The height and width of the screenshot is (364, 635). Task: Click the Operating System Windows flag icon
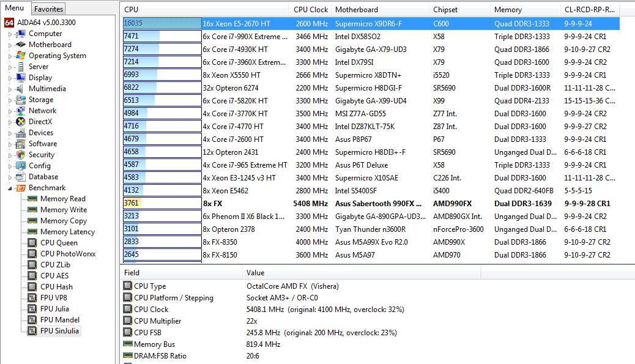[21, 56]
